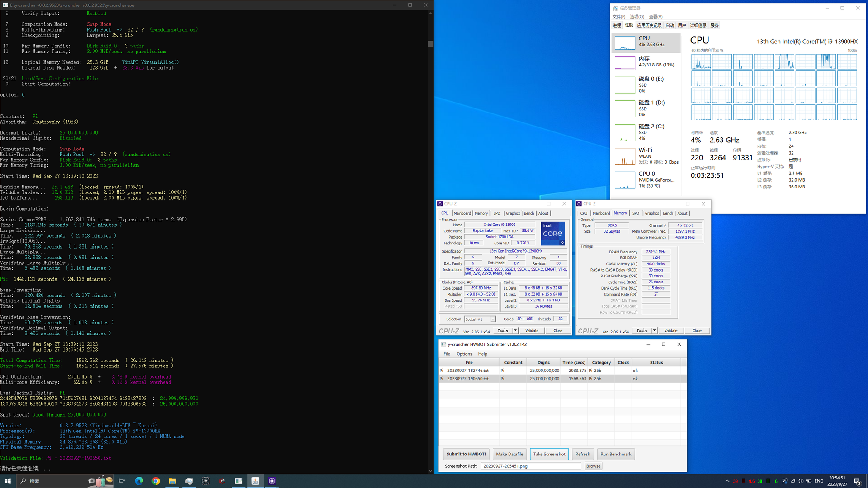868x488 pixels.
Task: Show hidden system tray icons
Action: 727,481
